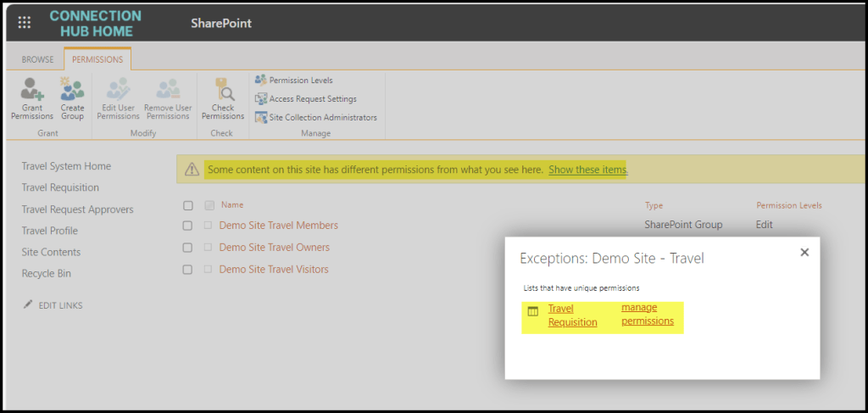The image size is (868, 413).
Task: Click the 'Show these items' link
Action: pyautogui.click(x=587, y=170)
